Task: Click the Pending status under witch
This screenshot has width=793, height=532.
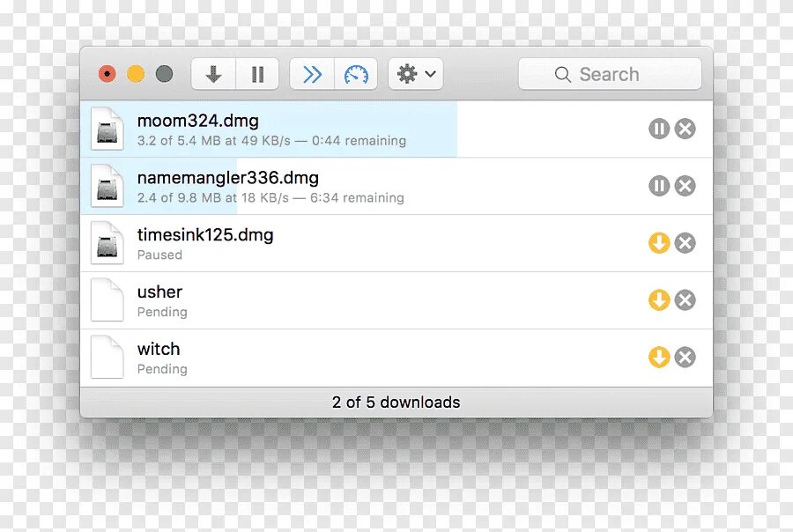Action: (x=162, y=370)
